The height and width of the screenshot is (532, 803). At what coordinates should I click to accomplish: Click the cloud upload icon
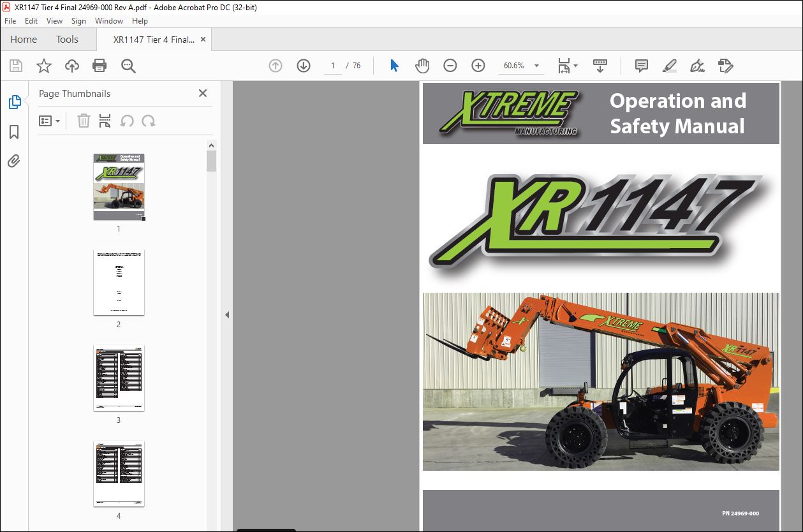click(x=71, y=66)
